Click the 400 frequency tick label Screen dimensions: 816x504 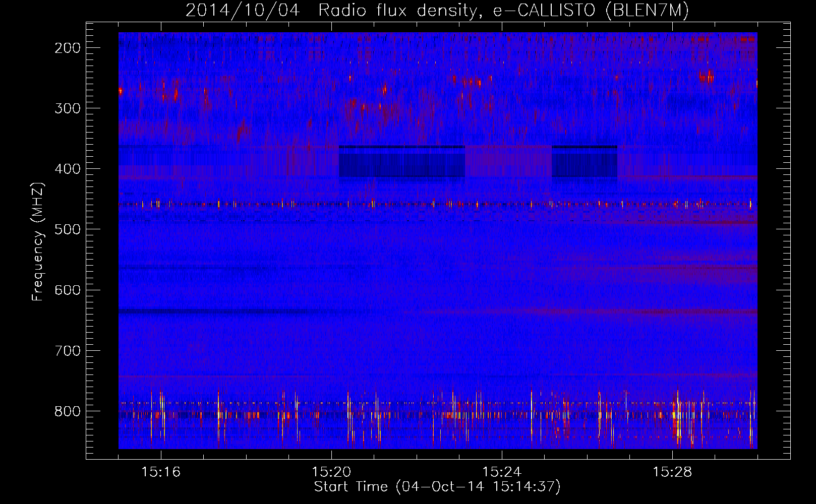tap(68, 169)
